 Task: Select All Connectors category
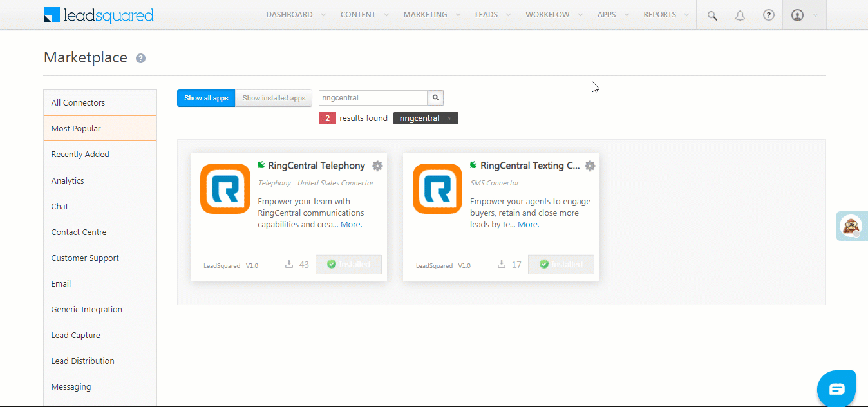pos(100,102)
